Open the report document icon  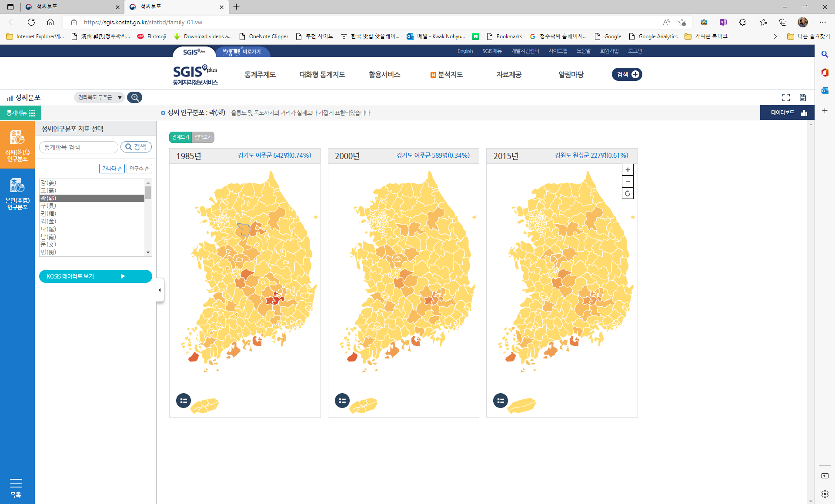(802, 97)
